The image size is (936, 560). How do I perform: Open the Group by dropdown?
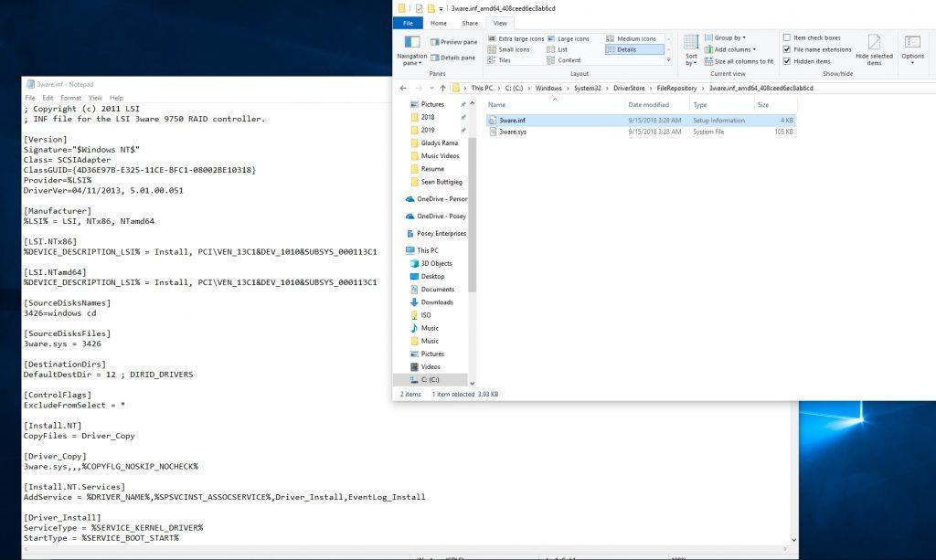(x=725, y=37)
